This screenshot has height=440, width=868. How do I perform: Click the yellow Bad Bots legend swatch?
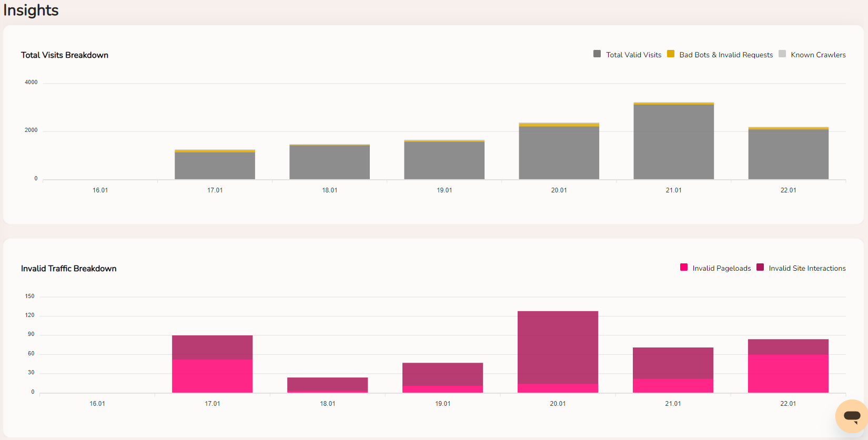tap(671, 54)
